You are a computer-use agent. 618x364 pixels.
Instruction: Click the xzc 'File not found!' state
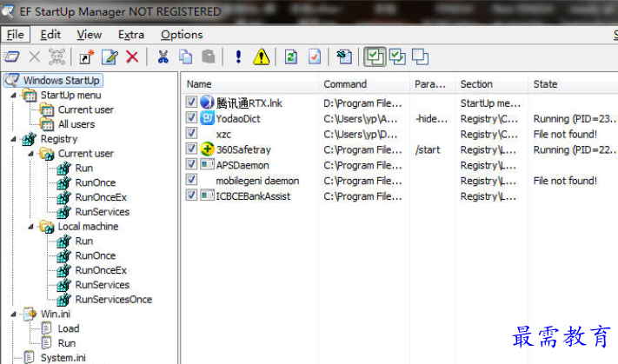pos(565,135)
